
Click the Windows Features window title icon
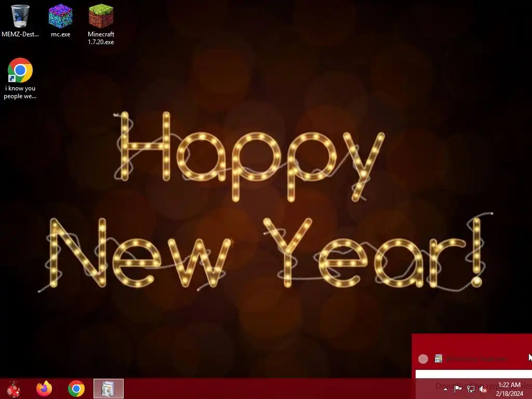(438, 358)
